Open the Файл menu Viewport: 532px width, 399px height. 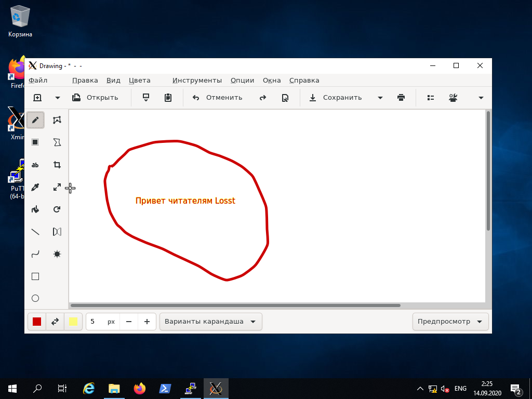[38, 81]
